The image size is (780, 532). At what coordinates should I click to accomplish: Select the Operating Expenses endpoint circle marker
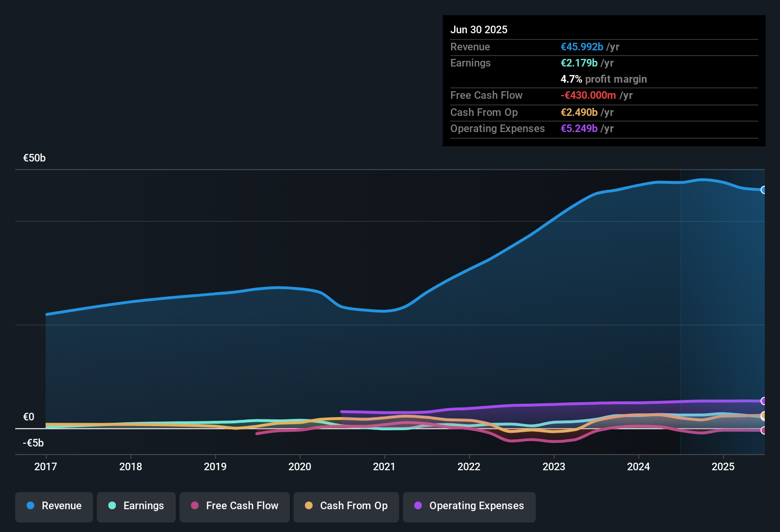click(764, 401)
